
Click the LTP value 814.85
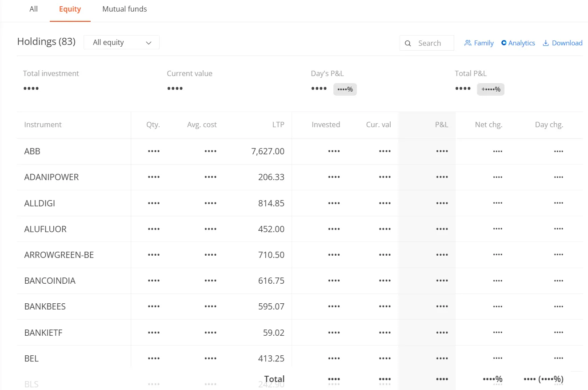[271, 203]
